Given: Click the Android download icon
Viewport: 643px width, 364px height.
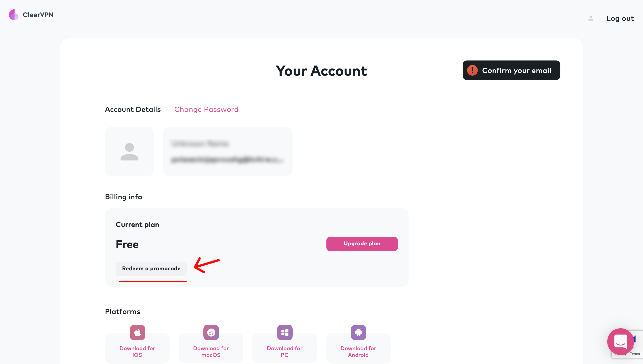Looking at the screenshot, I should (358, 332).
